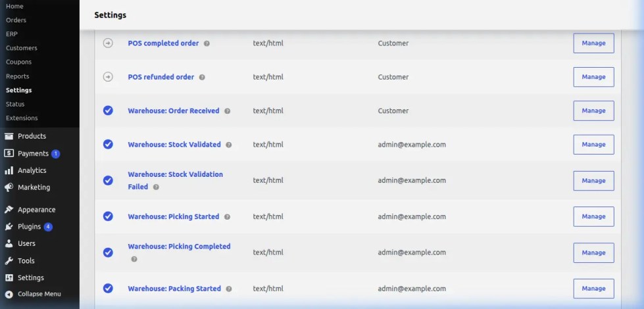The height and width of the screenshot is (309, 644).
Task: Open the Home submenu item
Action: (x=14, y=6)
